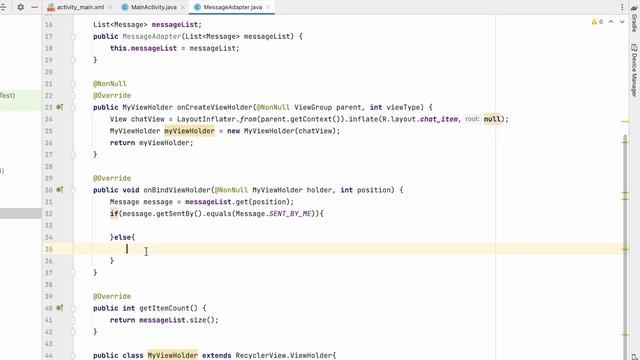
Task: Click the highlighted myViewHolder variable on line 25
Action: pyautogui.click(x=189, y=131)
